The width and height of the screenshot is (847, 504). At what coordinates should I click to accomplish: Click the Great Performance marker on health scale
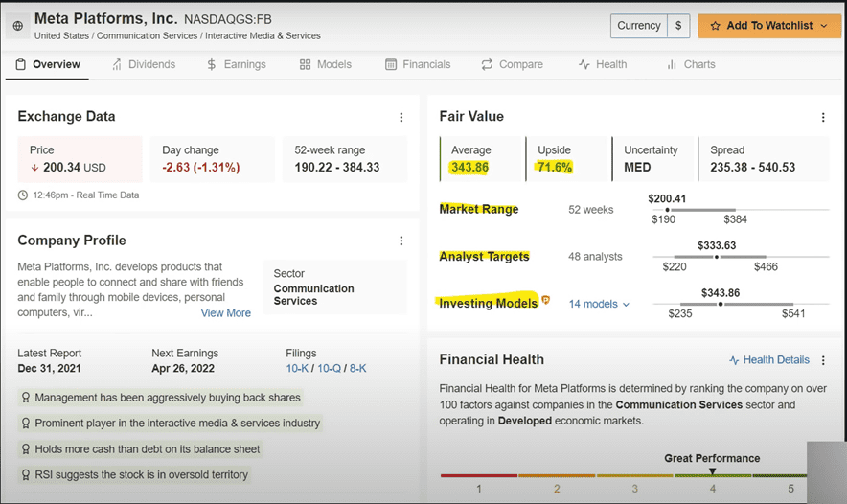(x=712, y=470)
